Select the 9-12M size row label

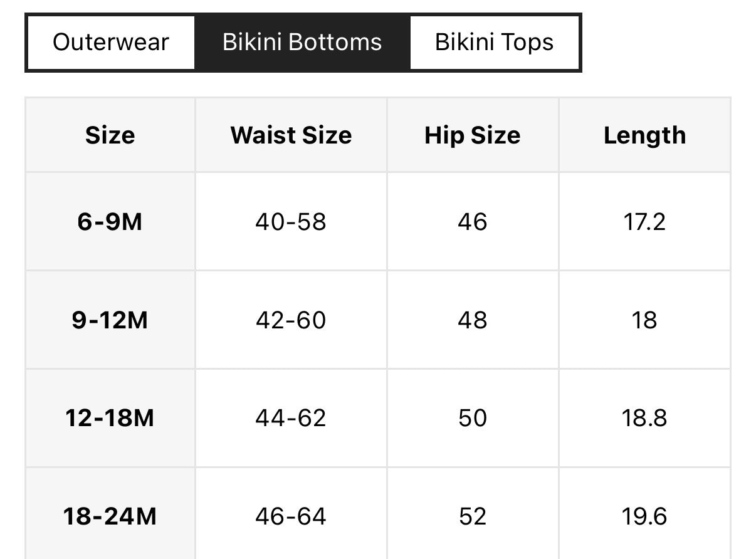110,320
